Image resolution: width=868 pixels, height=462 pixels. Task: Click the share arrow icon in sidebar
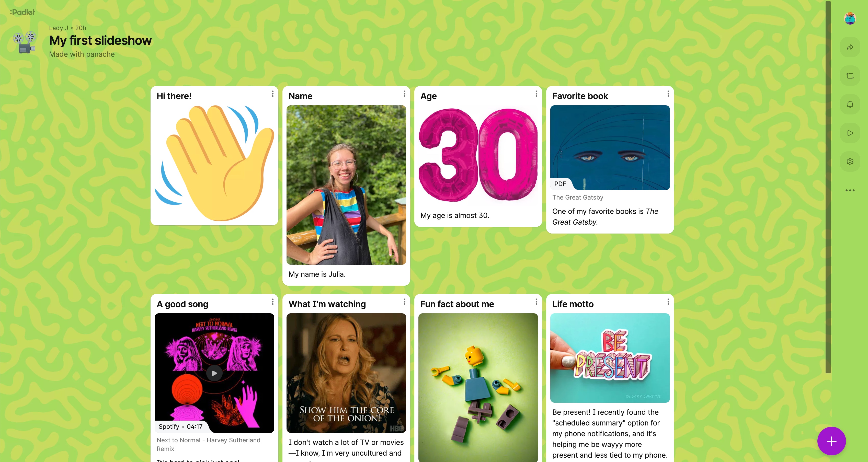pyautogui.click(x=850, y=47)
